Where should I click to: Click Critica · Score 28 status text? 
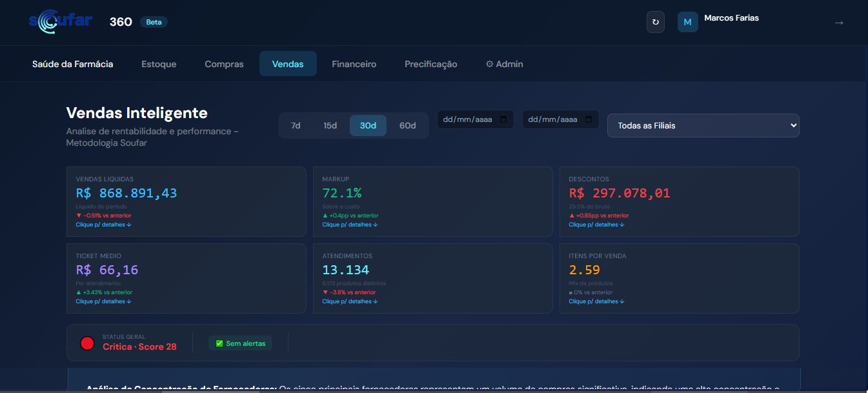[139, 347]
